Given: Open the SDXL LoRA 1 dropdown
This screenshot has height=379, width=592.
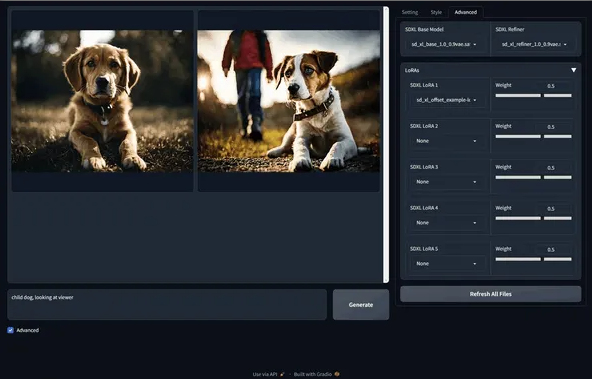Looking at the screenshot, I should coord(446,100).
